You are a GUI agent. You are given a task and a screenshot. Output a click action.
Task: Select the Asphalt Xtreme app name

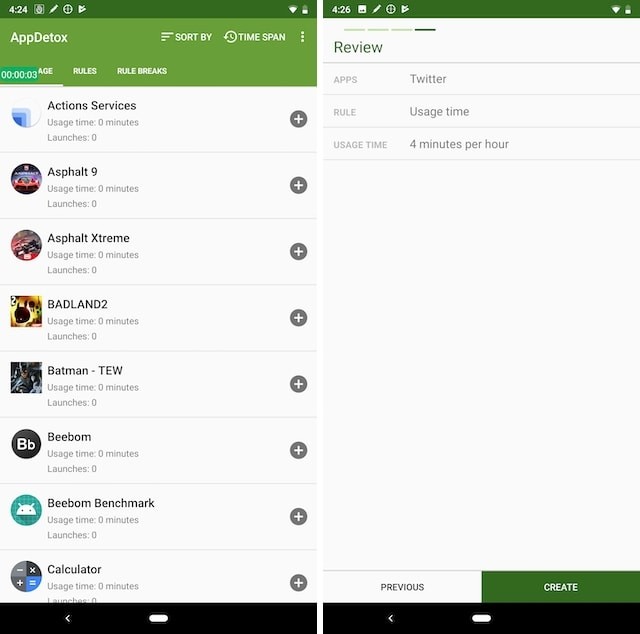tap(88, 238)
